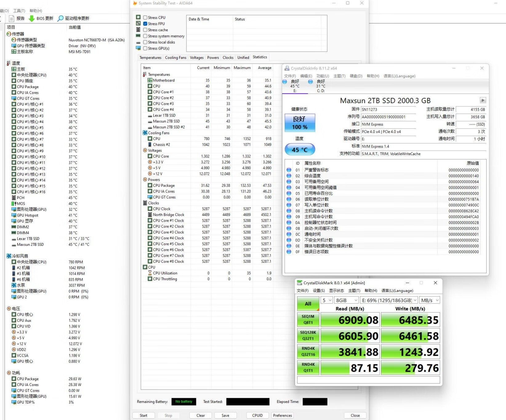Click the 报告 document icon in toolbar
The image size is (506, 420).
12,18
